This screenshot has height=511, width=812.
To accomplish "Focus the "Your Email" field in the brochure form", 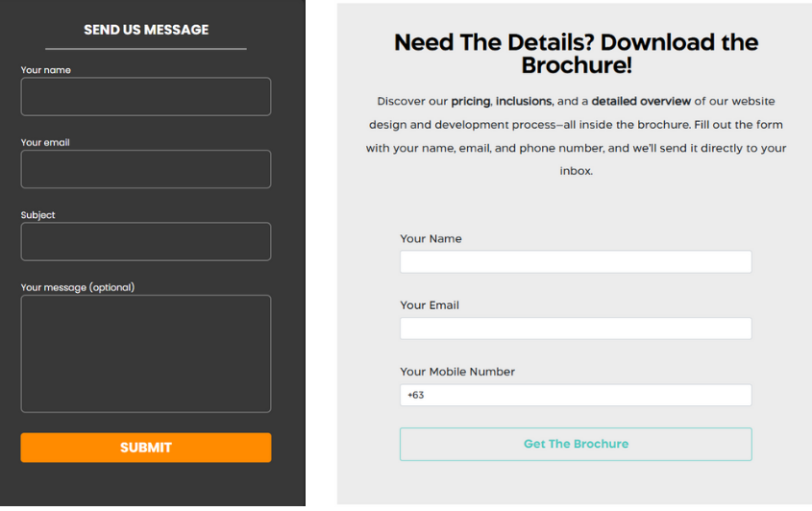I will (575, 328).
